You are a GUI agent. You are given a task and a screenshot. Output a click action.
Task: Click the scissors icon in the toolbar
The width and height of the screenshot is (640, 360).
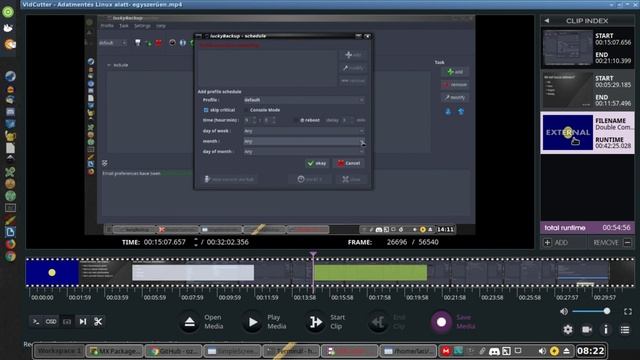coord(98,322)
